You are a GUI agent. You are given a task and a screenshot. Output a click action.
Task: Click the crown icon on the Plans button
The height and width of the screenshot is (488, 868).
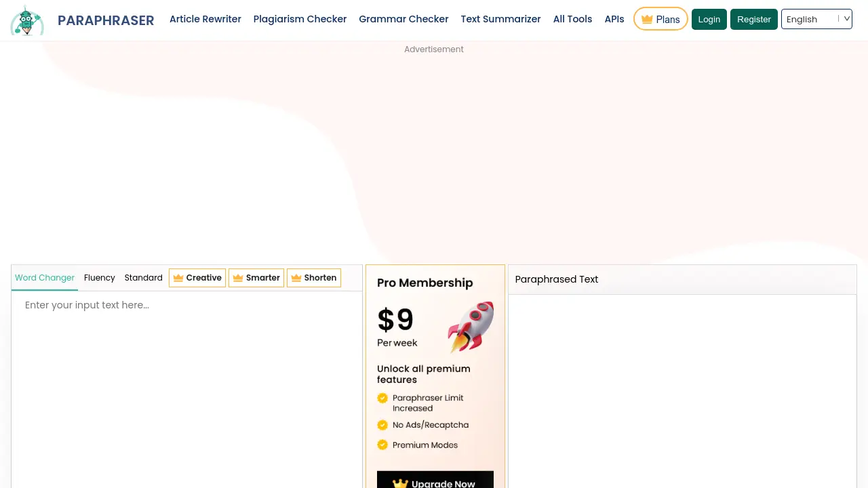point(646,20)
